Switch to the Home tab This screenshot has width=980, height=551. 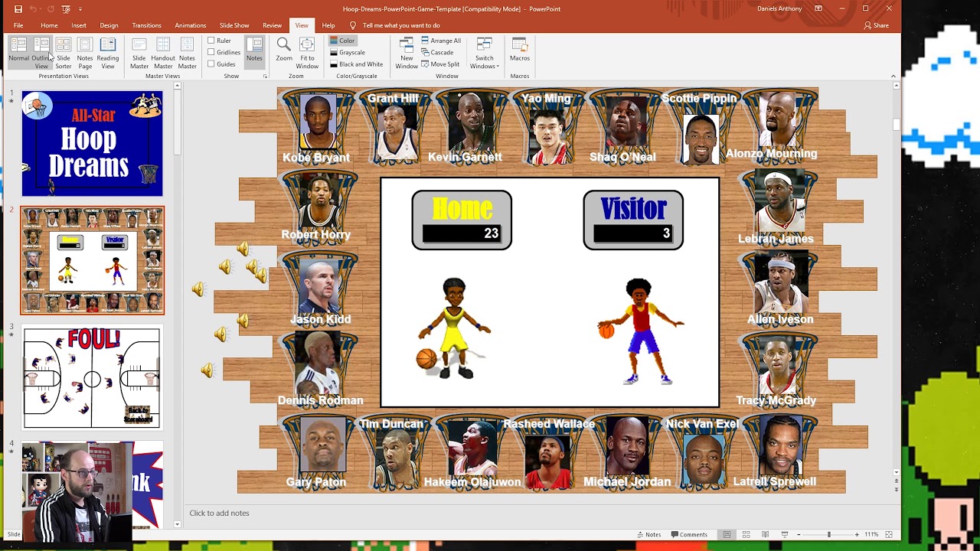point(49,25)
